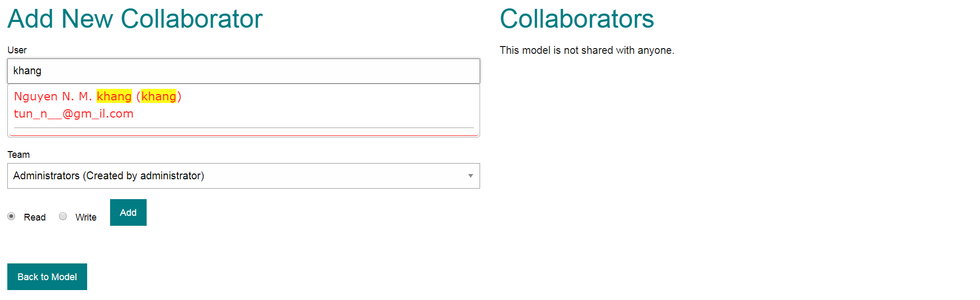Viewport: 980px width, 300px height.
Task: Click the typed text "khang" in User box
Action: (27, 71)
